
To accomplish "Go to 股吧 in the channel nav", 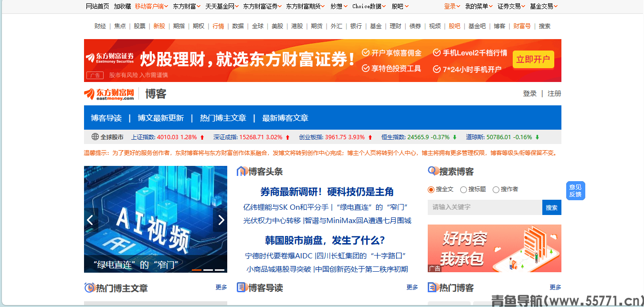I will (x=454, y=26).
